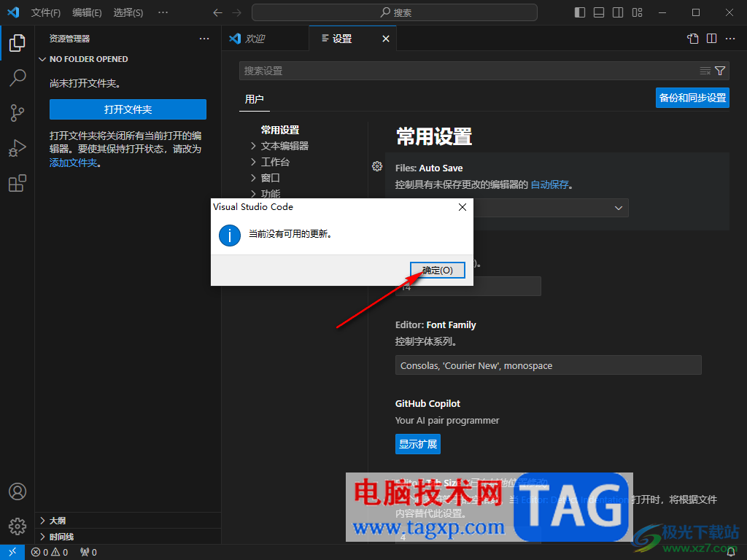Click the 打开文件夹 button
The image size is (747, 560).
[128, 109]
